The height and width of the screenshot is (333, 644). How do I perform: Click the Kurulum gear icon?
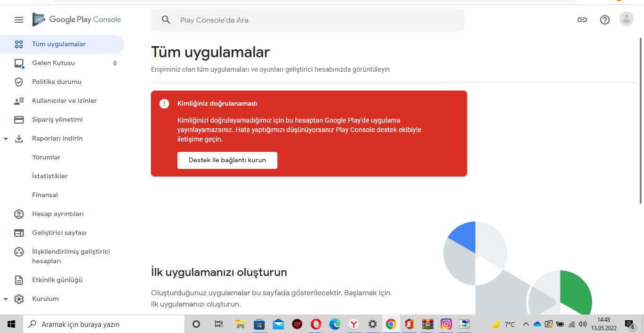coord(19,299)
